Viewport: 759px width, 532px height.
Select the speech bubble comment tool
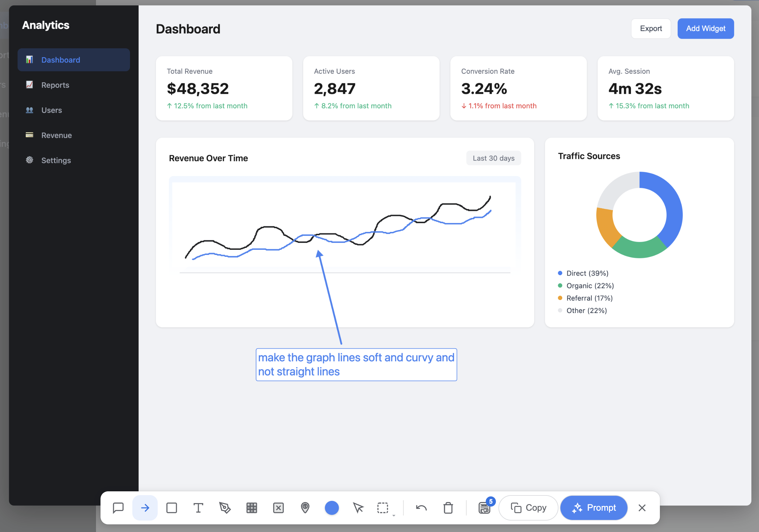(118, 508)
